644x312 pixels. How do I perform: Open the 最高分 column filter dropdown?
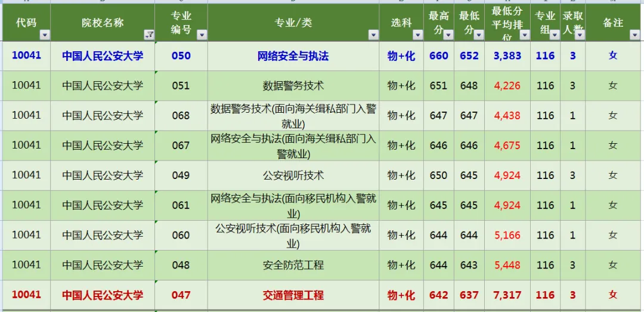coord(448,35)
